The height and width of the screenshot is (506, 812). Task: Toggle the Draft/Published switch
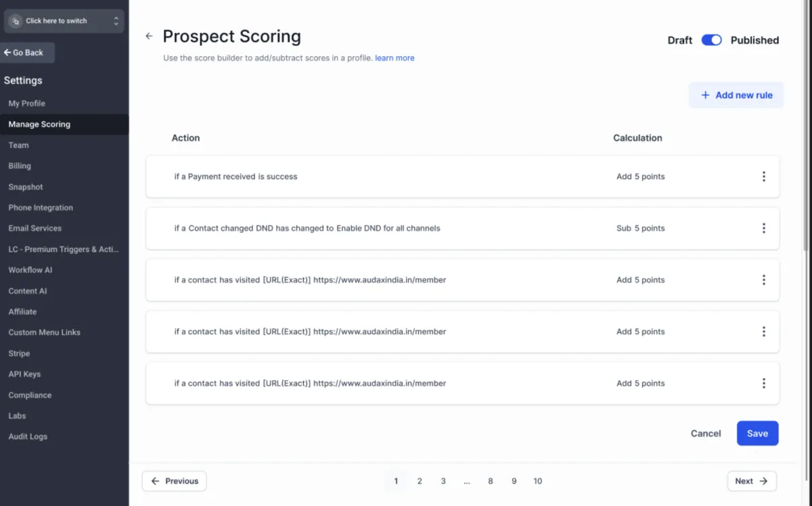point(711,41)
